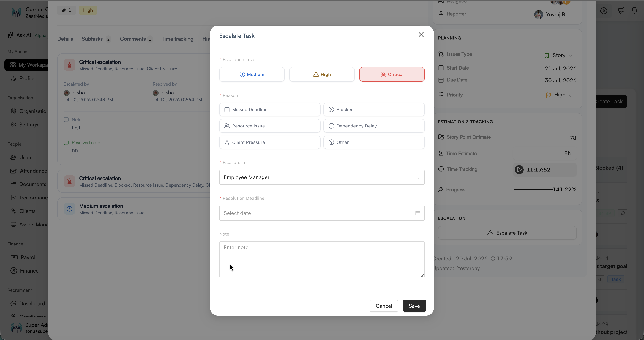
Task: Toggle Resource Issue reason
Action: point(269,126)
